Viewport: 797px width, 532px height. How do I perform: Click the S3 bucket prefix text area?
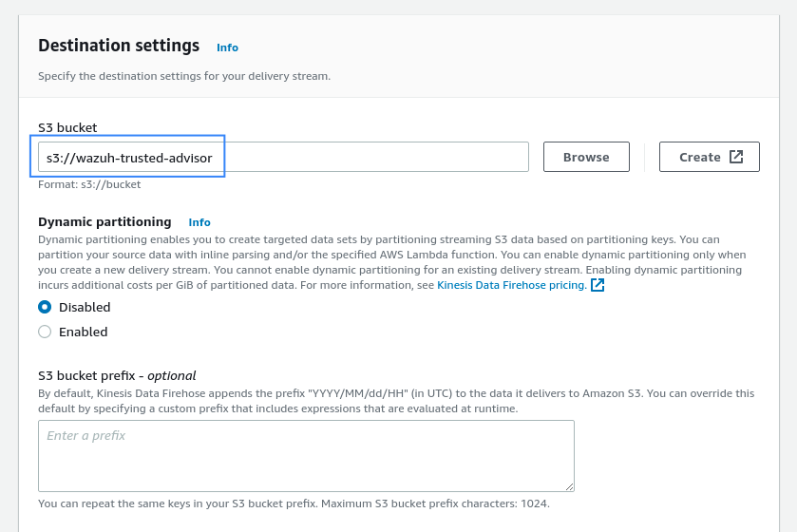(306, 456)
